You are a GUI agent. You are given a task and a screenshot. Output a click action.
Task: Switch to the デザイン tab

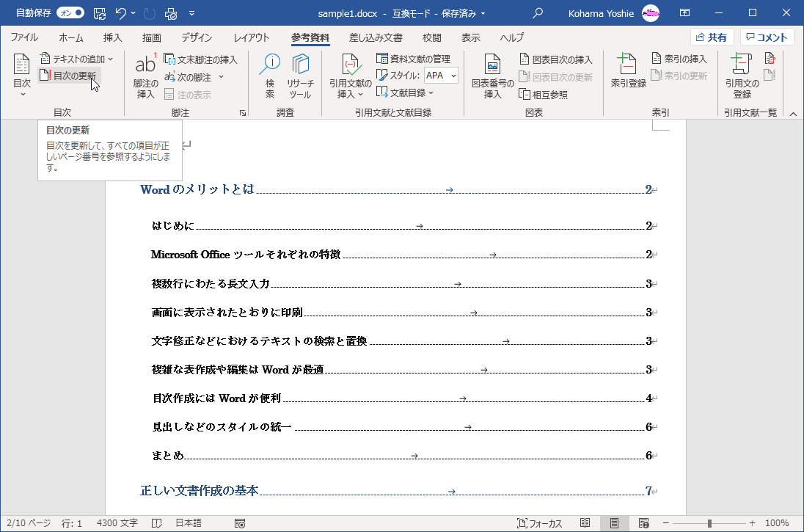(x=197, y=37)
